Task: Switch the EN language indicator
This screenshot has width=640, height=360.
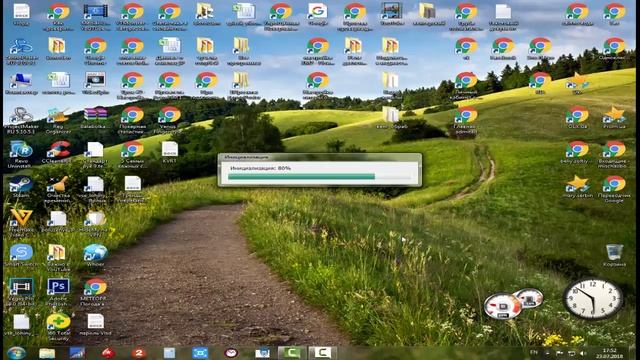Action: tap(533, 352)
